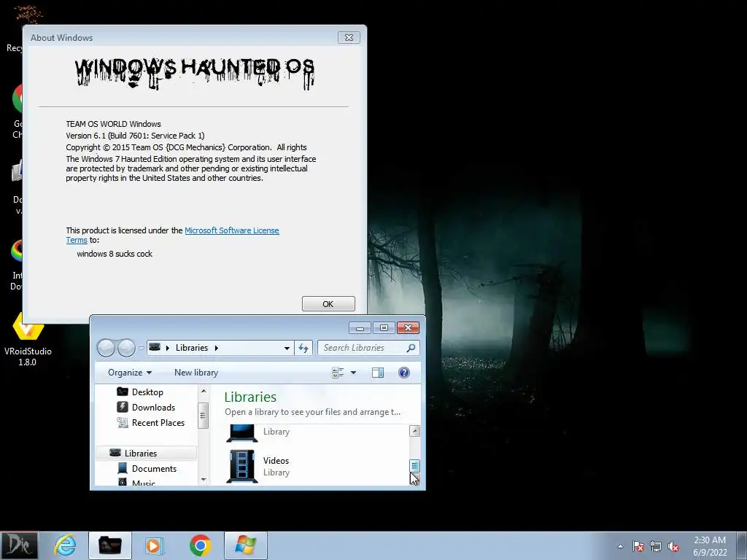
Task: Select the Explorer folder taskbar icon
Action: [x=109, y=545]
